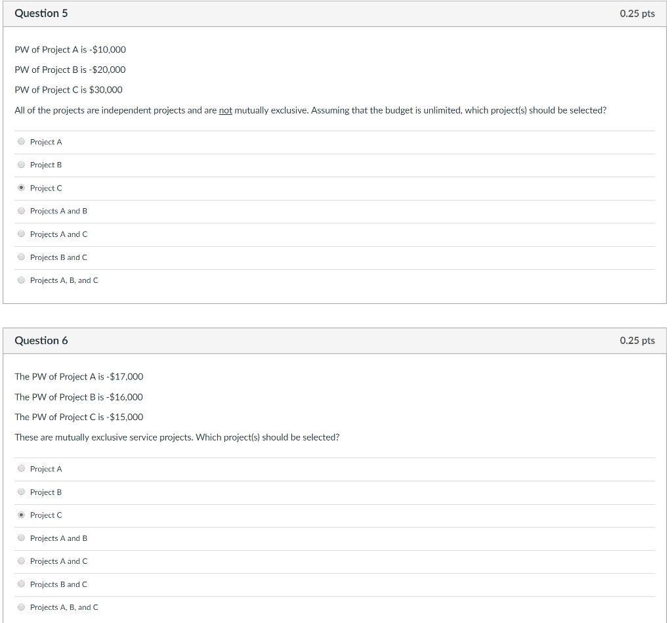672x623 pixels.
Task: Pick the Project C radio in Question 6
Action: (x=21, y=515)
